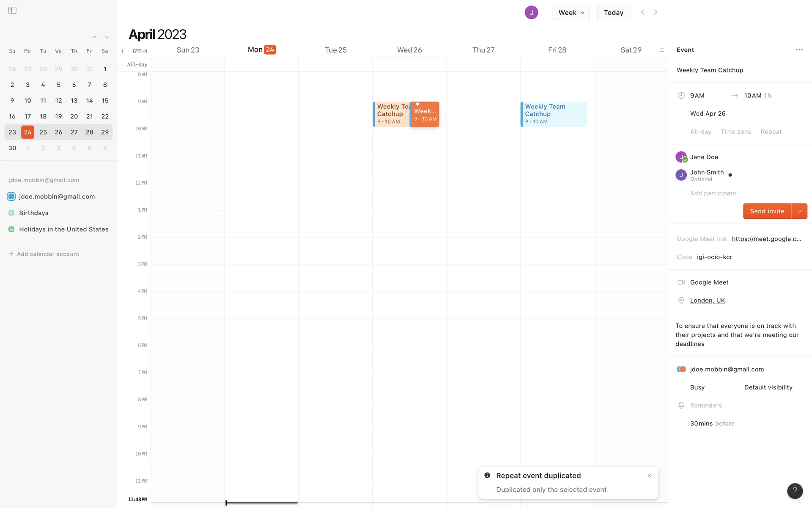
Task: Dismiss the Repeat event duplicated notification
Action: pos(650,475)
